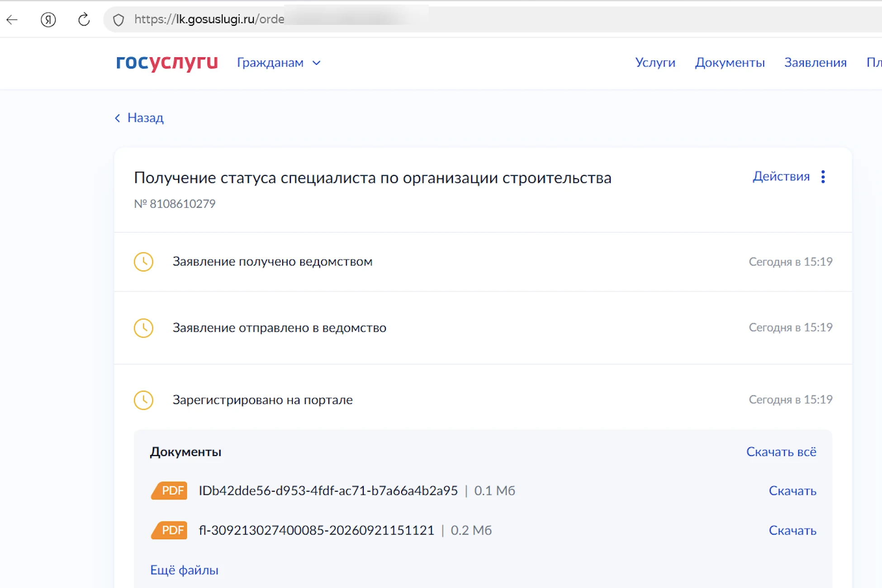
Task: Click PDF icon of fl-309213027400085 file
Action: [x=169, y=530]
